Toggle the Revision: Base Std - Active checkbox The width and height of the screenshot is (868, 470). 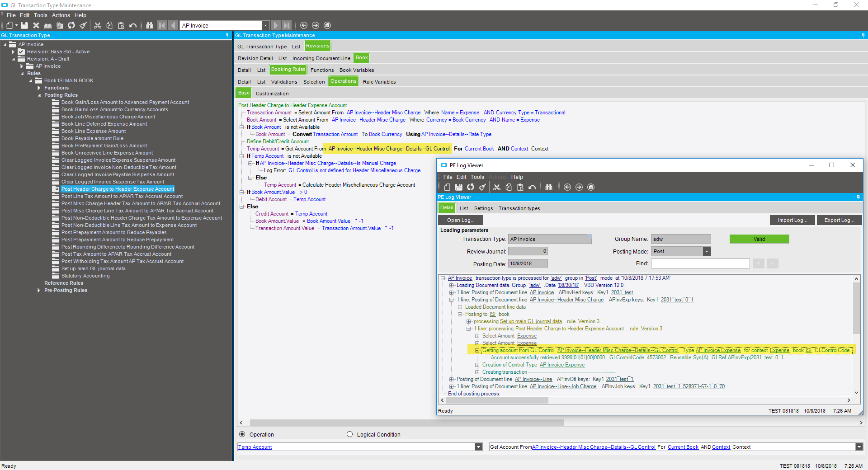point(21,52)
